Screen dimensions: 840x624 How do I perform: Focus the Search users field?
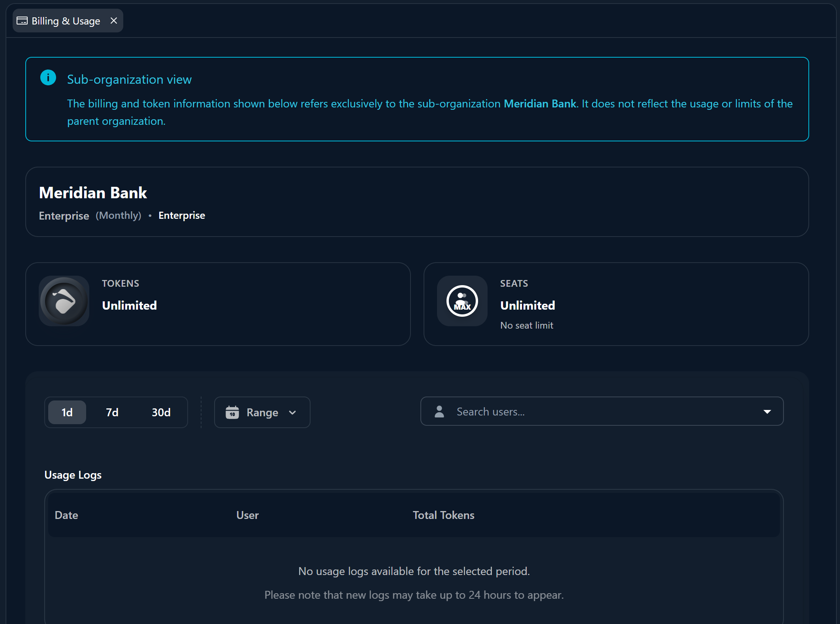pyautogui.click(x=602, y=412)
